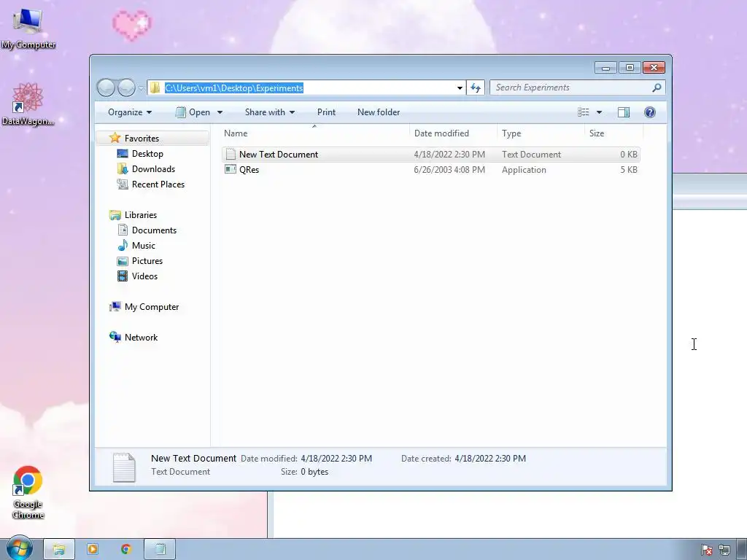Screen dimensions: 747x560
Task: Click the Downloads folder icon in Favorites
Action: pos(123,169)
